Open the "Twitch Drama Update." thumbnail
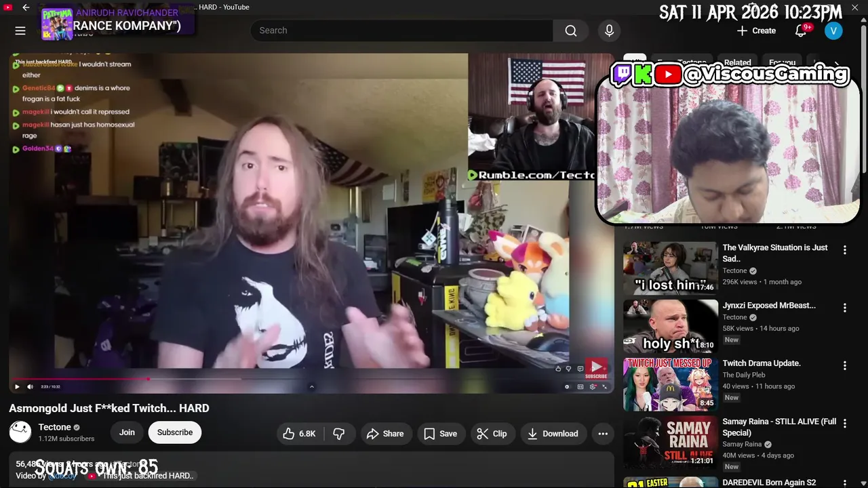This screenshot has height=488, width=868. (671, 384)
